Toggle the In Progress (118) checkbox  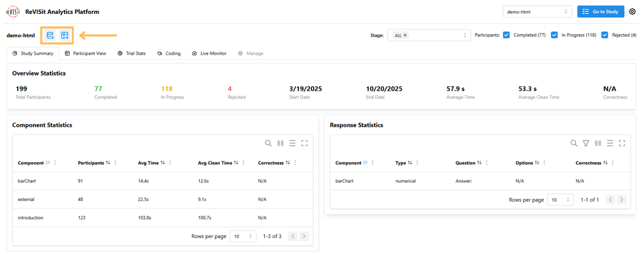coord(554,35)
